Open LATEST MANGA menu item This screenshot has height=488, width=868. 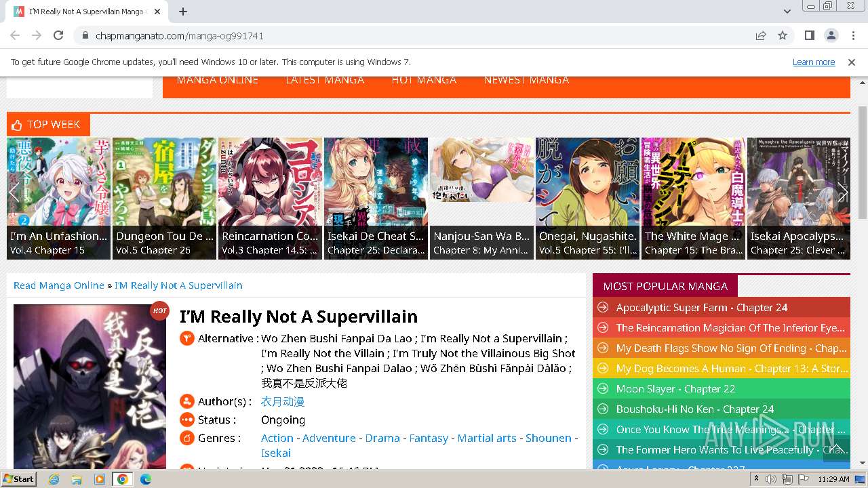point(325,80)
